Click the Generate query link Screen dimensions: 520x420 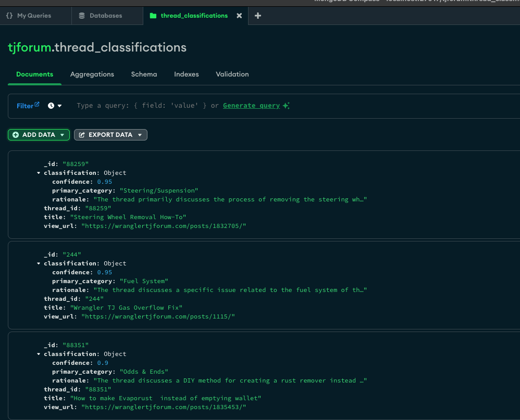(251, 106)
